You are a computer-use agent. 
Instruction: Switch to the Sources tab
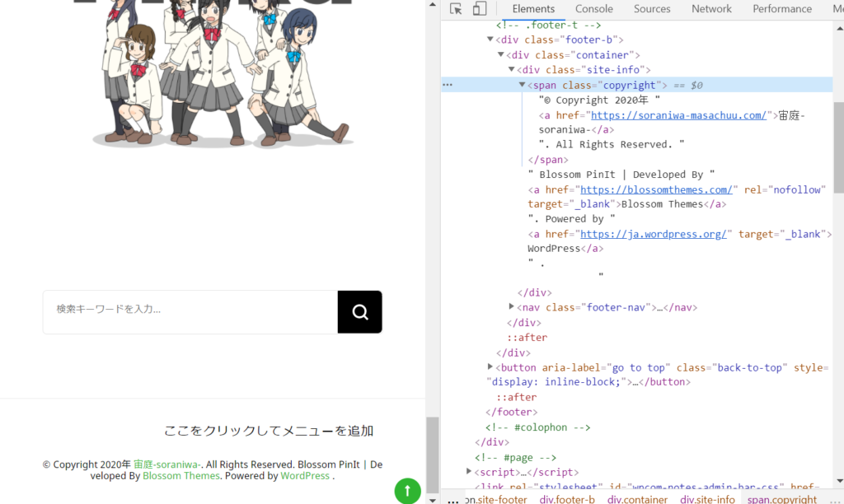click(x=652, y=9)
